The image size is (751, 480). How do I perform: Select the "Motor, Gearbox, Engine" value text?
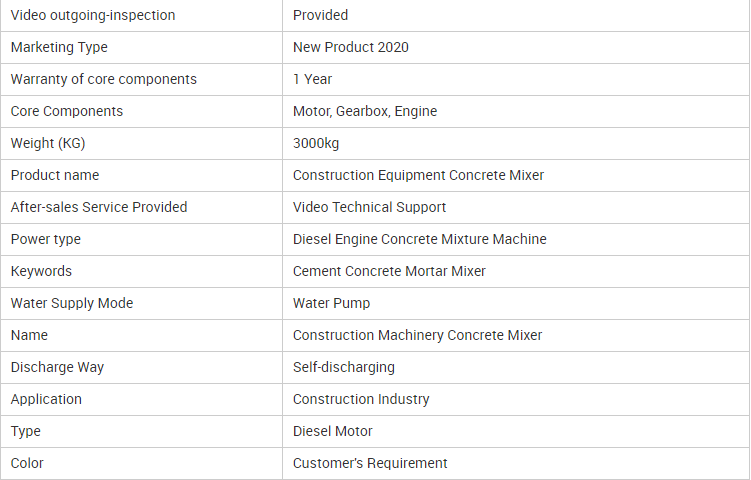point(364,111)
